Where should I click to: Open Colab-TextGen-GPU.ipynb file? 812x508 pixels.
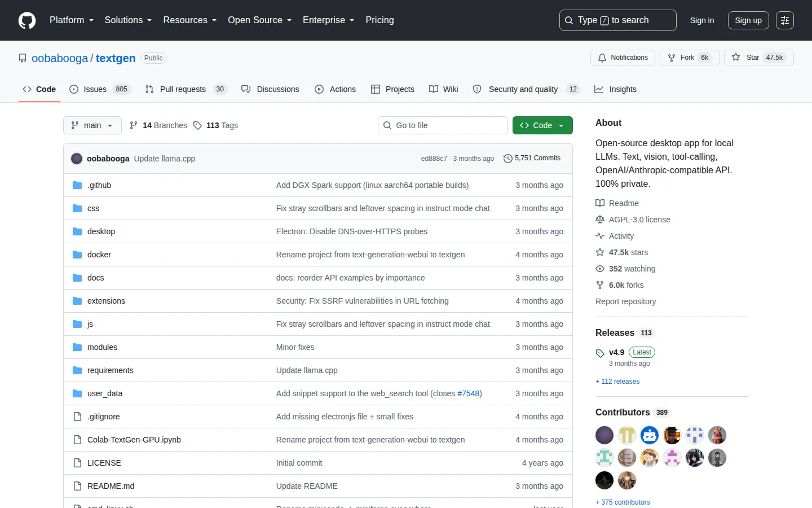click(134, 440)
